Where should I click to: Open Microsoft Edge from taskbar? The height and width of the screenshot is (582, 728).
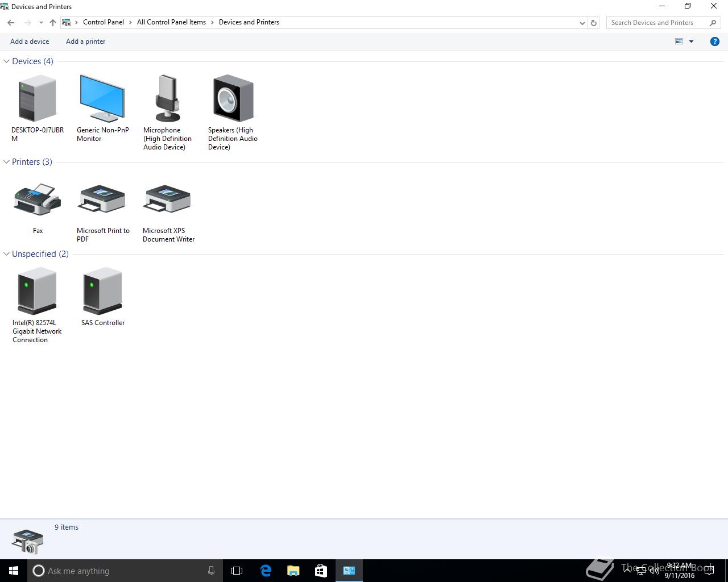[266, 571]
